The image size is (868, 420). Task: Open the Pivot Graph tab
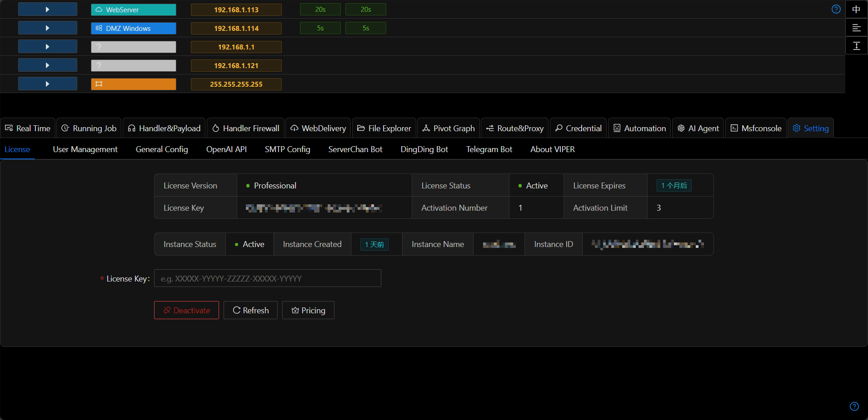[x=449, y=128]
